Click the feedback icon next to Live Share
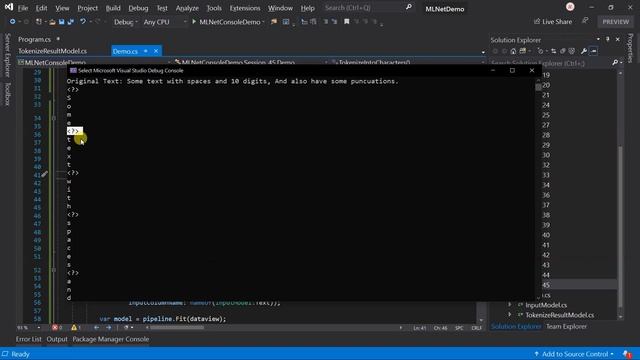The width and height of the screenshot is (640, 360). (585, 21)
